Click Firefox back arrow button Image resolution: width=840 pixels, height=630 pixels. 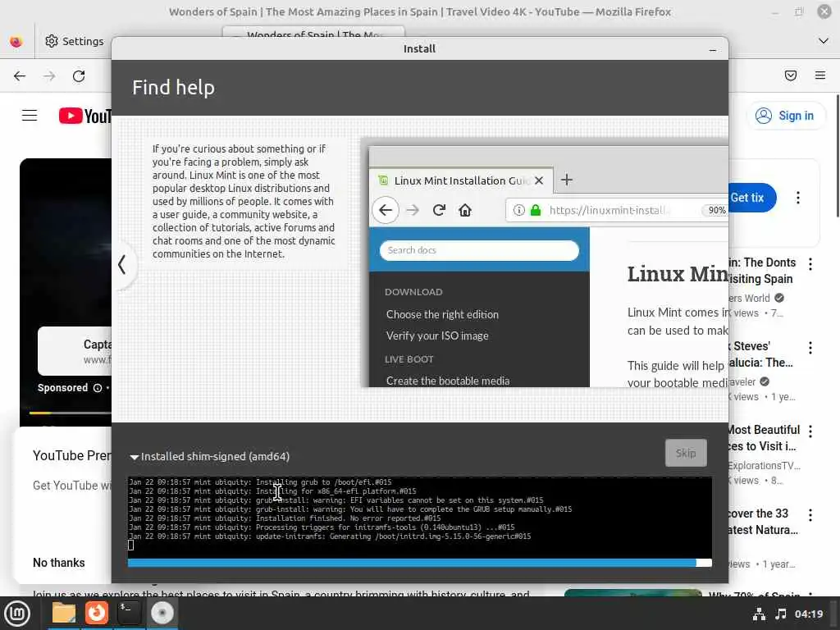pos(20,76)
